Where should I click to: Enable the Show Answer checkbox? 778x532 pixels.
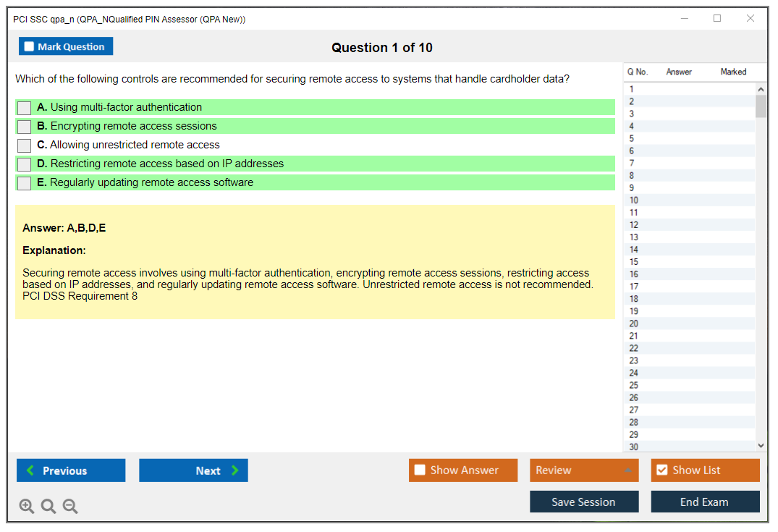[x=420, y=470]
